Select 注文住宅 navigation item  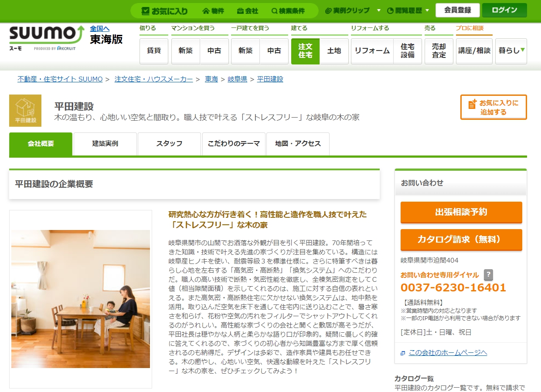click(x=305, y=51)
